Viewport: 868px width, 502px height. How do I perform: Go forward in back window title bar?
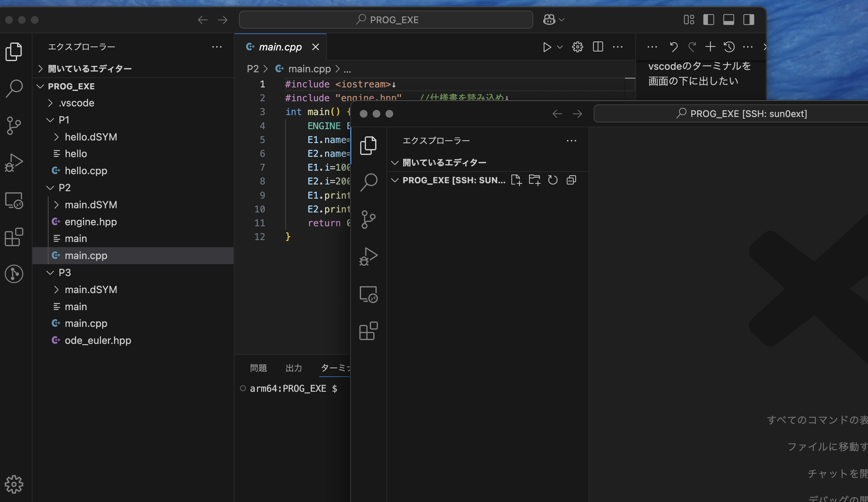pyautogui.click(x=223, y=20)
